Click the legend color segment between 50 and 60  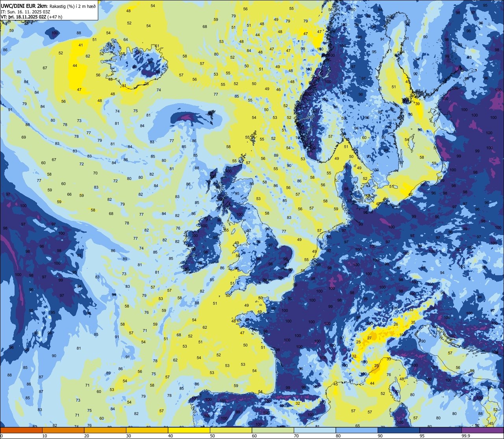pyautogui.click(x=231, y=430)
